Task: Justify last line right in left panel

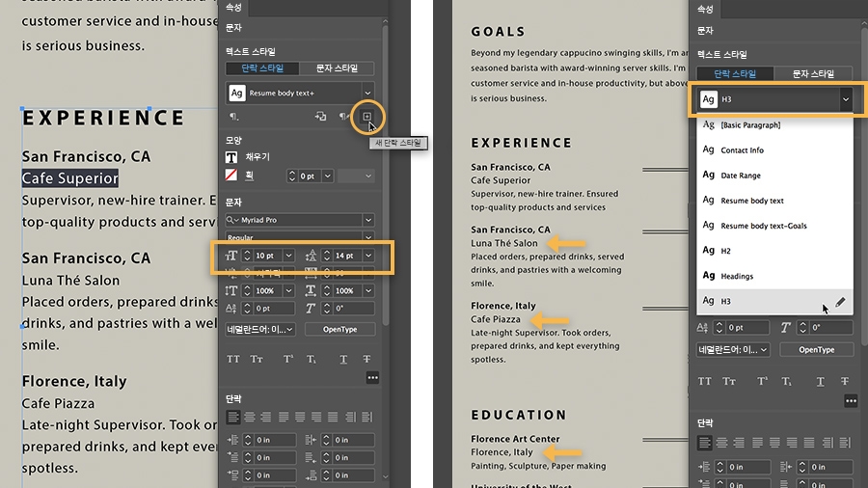Action: click(316, 417)
